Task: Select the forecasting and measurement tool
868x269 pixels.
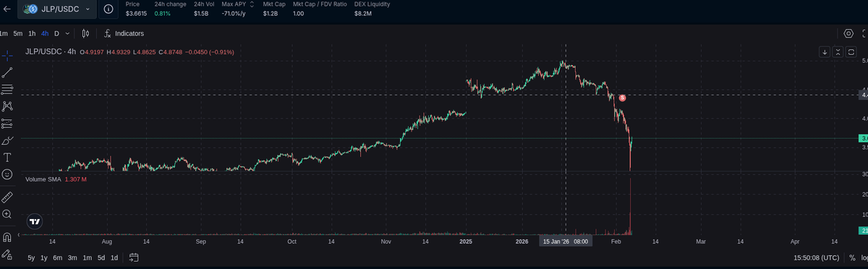Action: point(7,123)
